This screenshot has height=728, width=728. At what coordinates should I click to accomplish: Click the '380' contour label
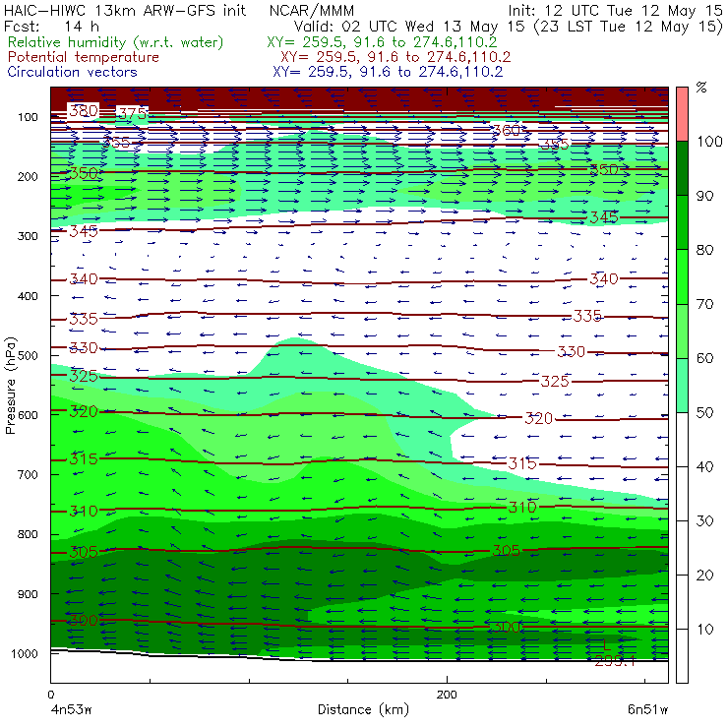point(84,110)
